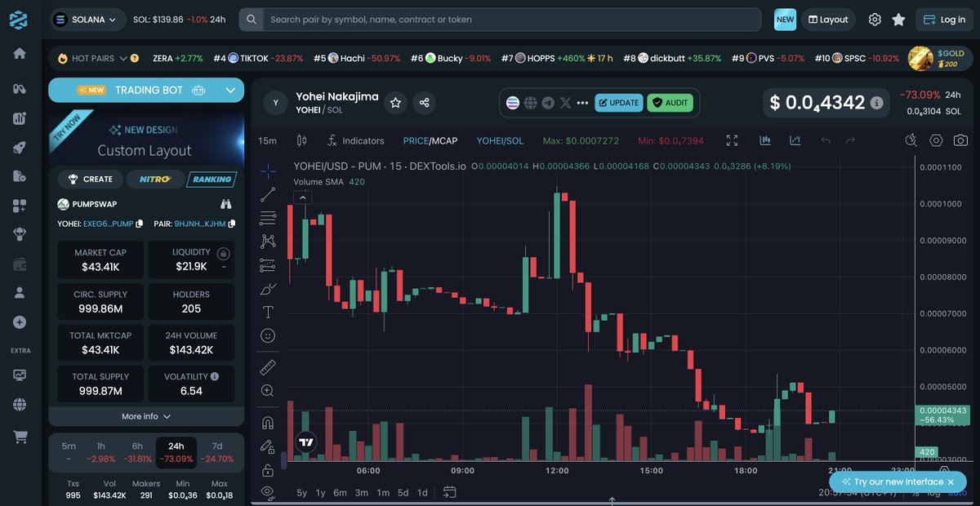
Task: Click the DEXTools logo
Action: tap(20, 19)
